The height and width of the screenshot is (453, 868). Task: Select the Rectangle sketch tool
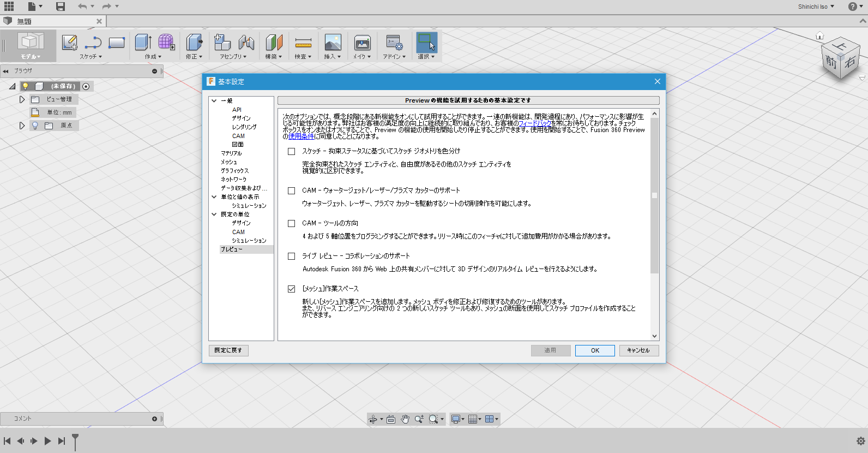(x=117, y=42)
